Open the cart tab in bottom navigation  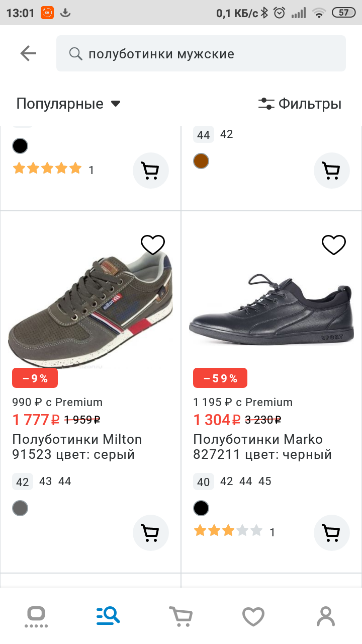coord(180,615)
